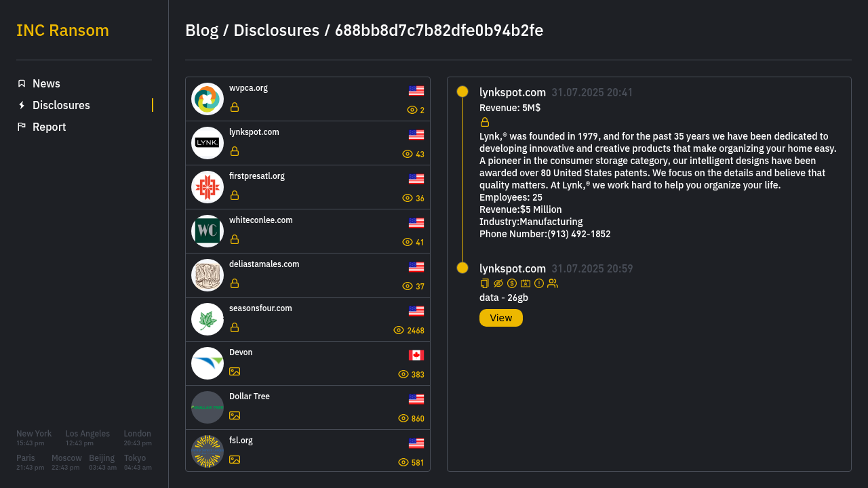Click the exclamation circle alert icon
The image size is (868, 488).
539,283
